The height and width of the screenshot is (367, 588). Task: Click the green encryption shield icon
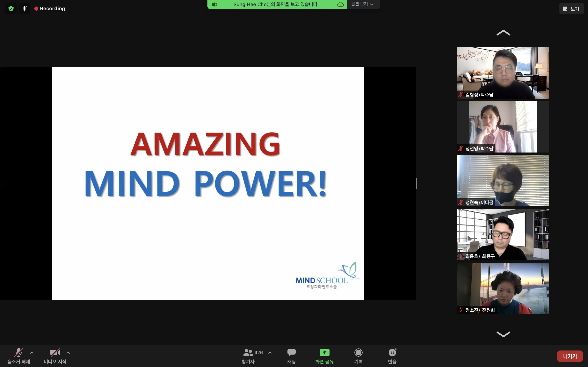coord(11,9)
